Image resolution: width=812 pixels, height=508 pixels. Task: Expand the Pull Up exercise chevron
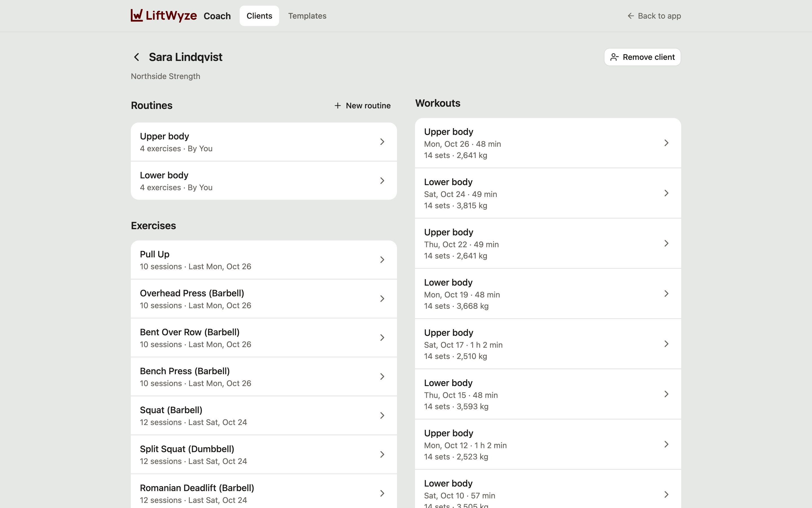coord(382,260)
